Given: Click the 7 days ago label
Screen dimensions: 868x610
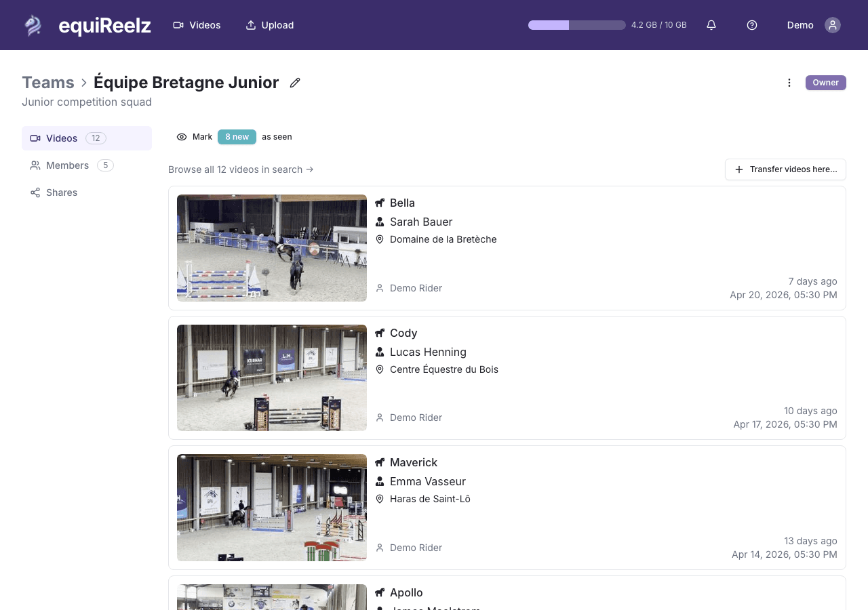Looking at the screenshot, I should pos(812,281).
